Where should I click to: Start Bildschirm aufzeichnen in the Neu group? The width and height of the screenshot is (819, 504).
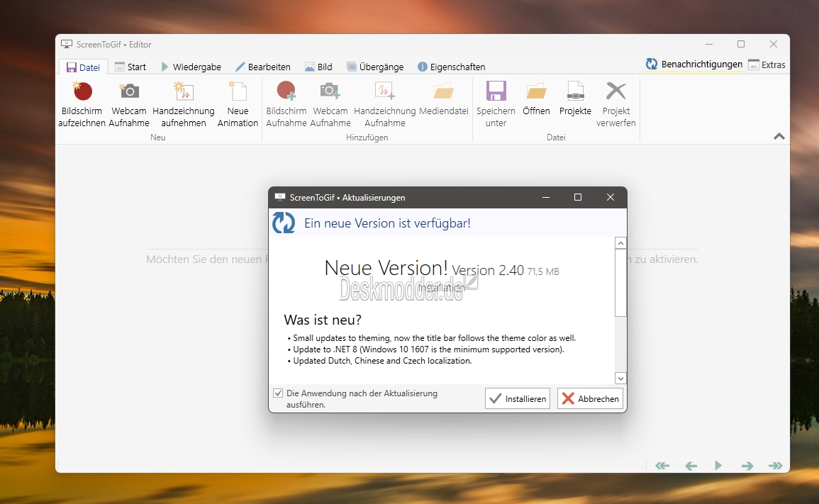point(82,104)
